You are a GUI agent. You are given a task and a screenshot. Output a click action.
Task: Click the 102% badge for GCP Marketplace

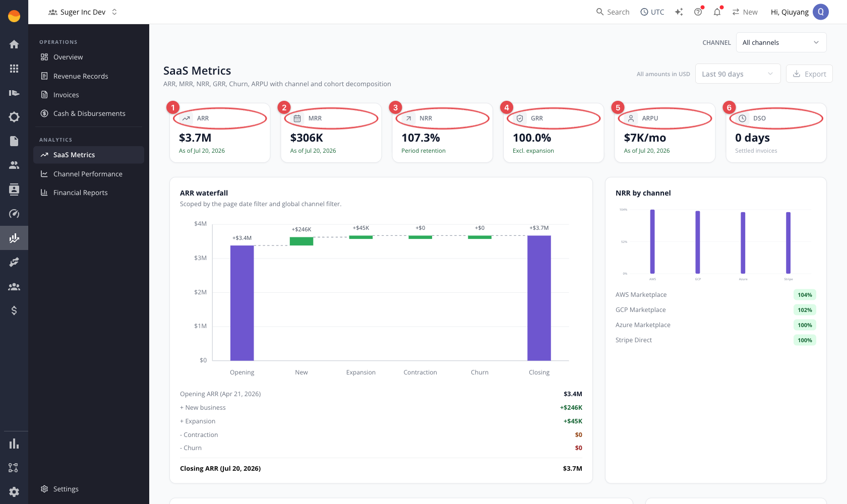coord(805,310)
